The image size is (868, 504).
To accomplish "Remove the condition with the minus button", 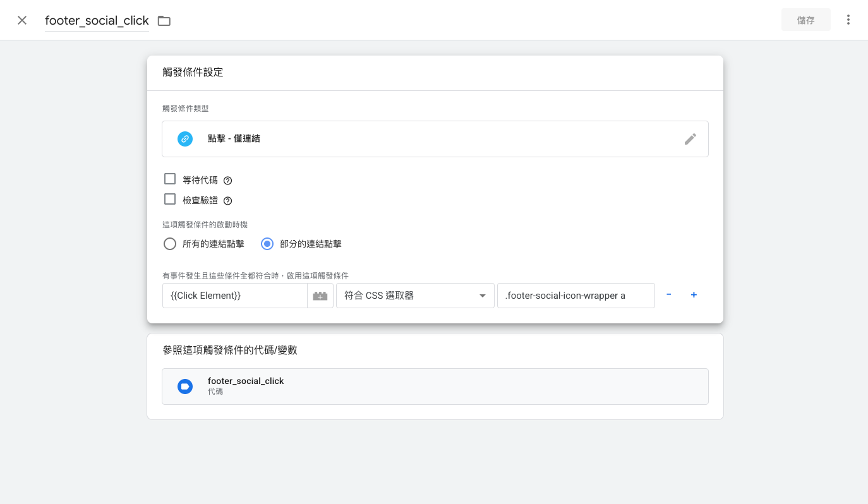I will [x=668, y=295].
